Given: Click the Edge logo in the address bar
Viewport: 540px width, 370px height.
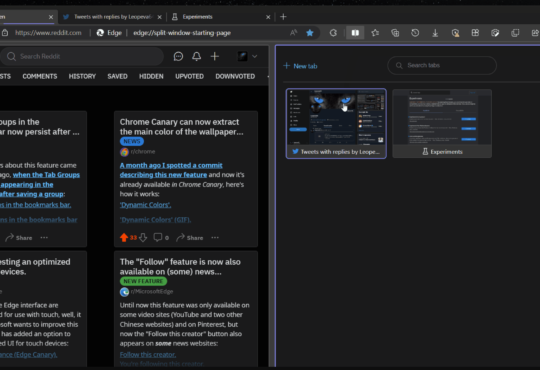Looking at the screenshot, I should point(100,33).
